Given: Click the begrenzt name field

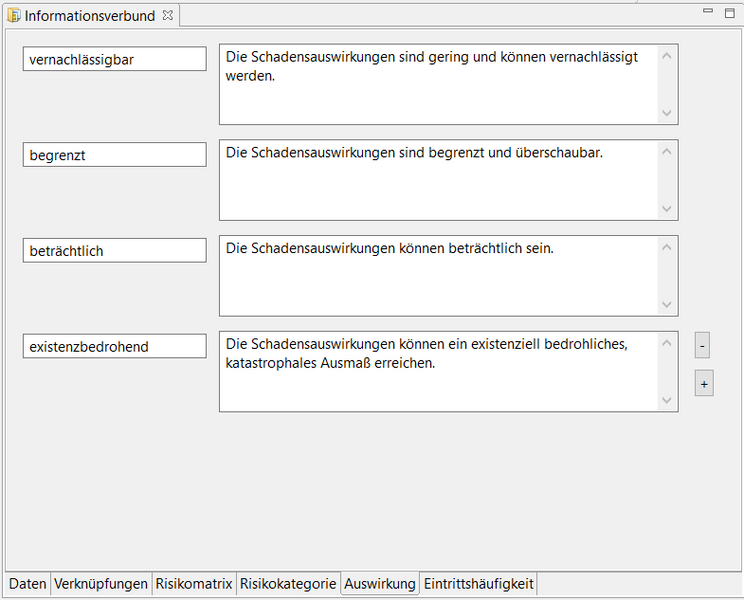Looking at the screenshot, I should (115, 155).
